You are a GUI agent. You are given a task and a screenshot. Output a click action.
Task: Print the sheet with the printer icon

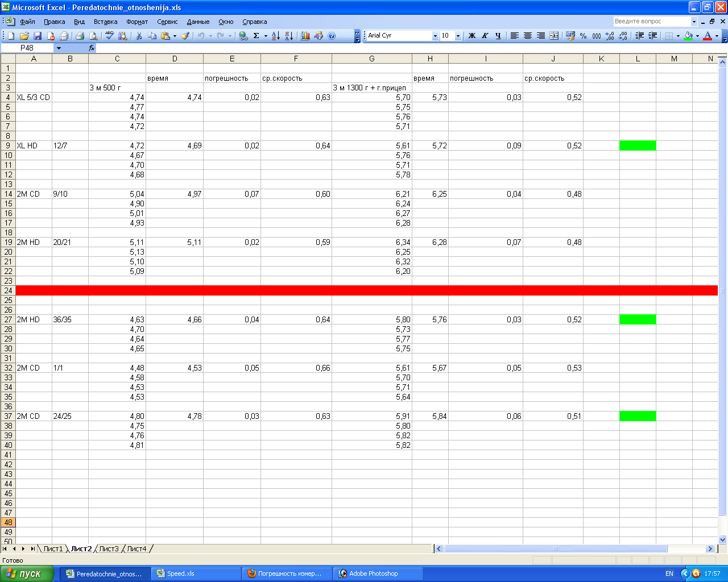point(80,36)
